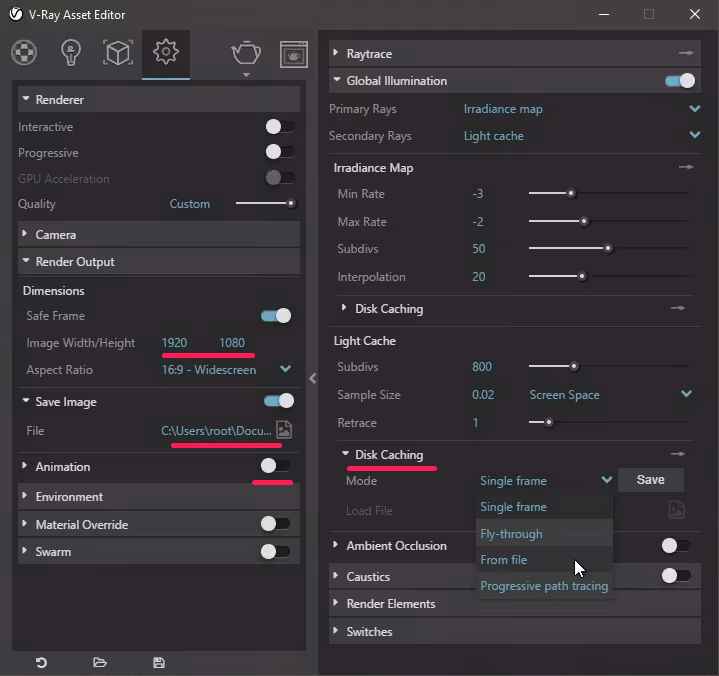Open the Geometry tab cube icon

(118, 52)
